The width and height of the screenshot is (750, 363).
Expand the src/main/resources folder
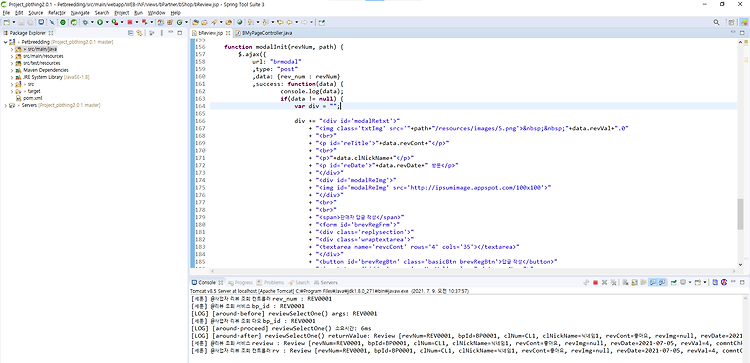tap(12, 56)
